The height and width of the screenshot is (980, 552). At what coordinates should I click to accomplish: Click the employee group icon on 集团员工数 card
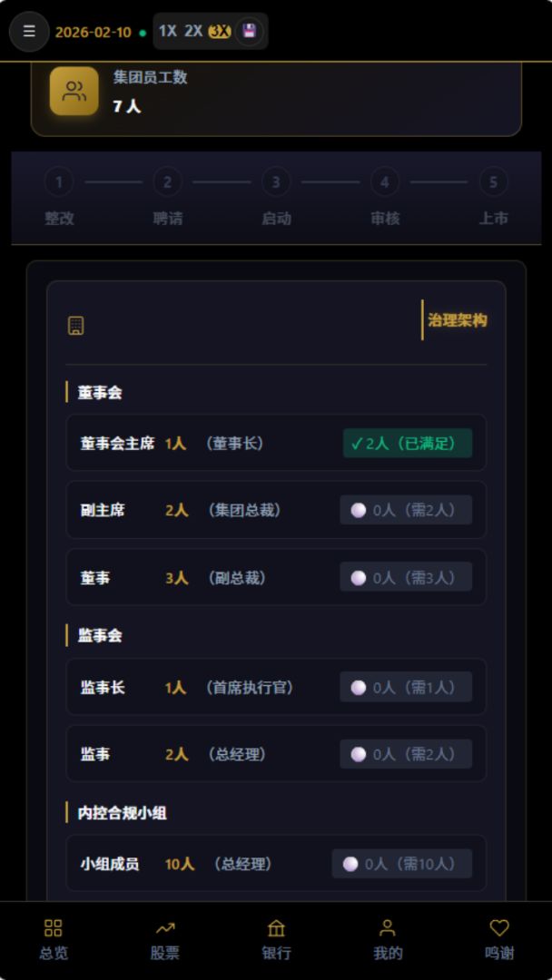[74, 91]
